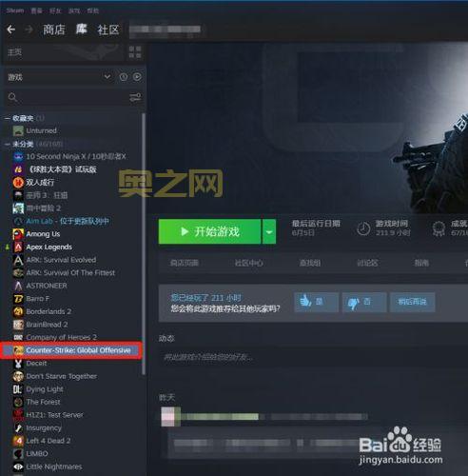Collapse the 收藏夹 category
This screenshot has width=468, height=476.
point(8,118)
